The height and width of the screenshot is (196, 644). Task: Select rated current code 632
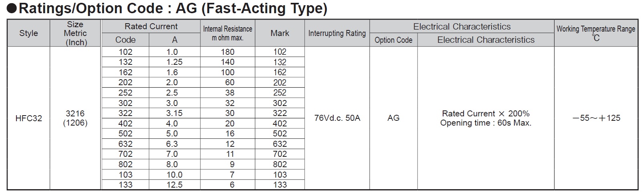[126, 144]
